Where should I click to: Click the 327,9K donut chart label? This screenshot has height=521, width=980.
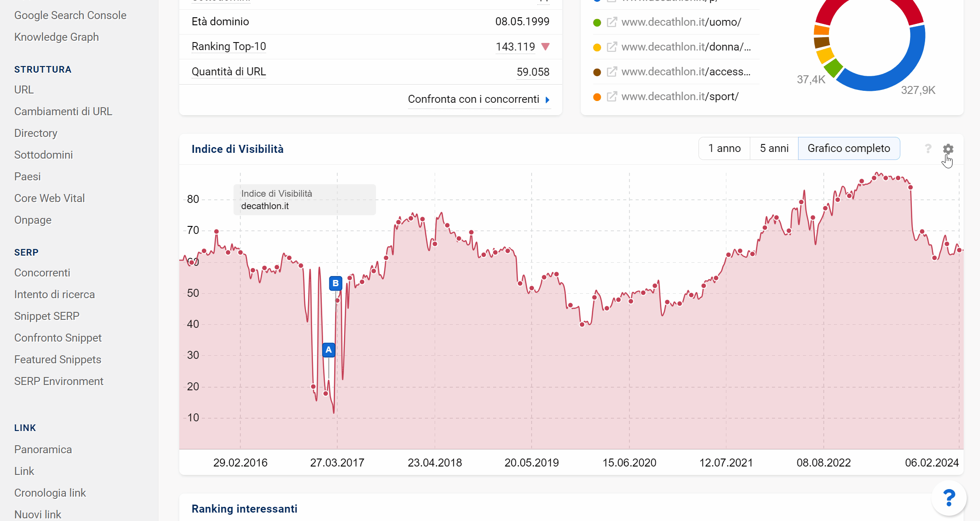918,90
